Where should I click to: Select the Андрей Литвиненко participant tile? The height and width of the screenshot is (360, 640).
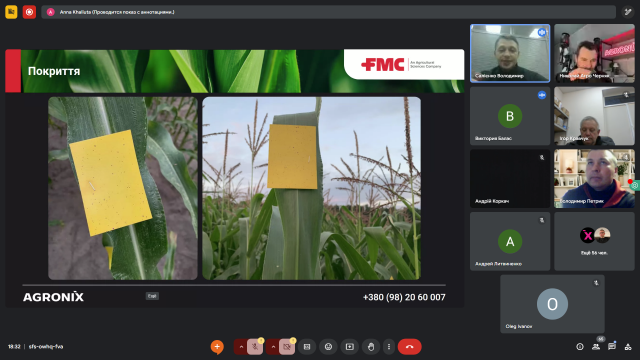tap(510, 241)
